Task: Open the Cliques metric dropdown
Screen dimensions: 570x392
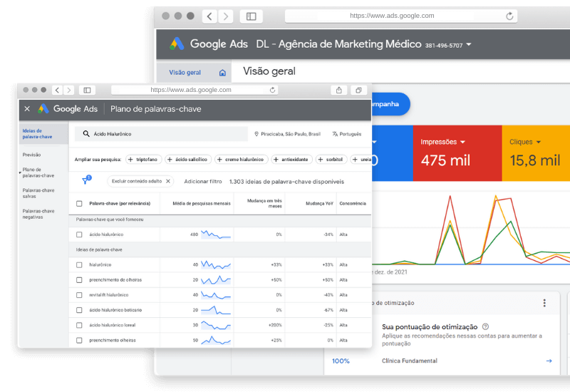Action: [539, 142]
